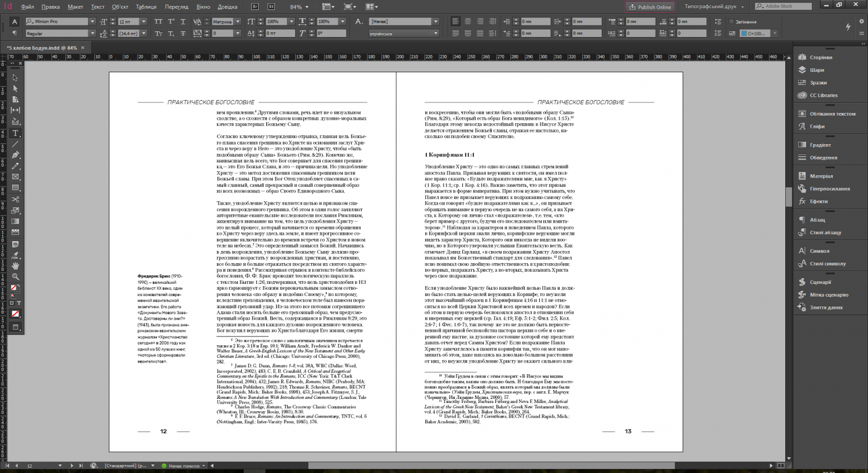This screenshot has width=868, height=473.
Task: Open the Довідка menu
Action: tap(227, 7)
